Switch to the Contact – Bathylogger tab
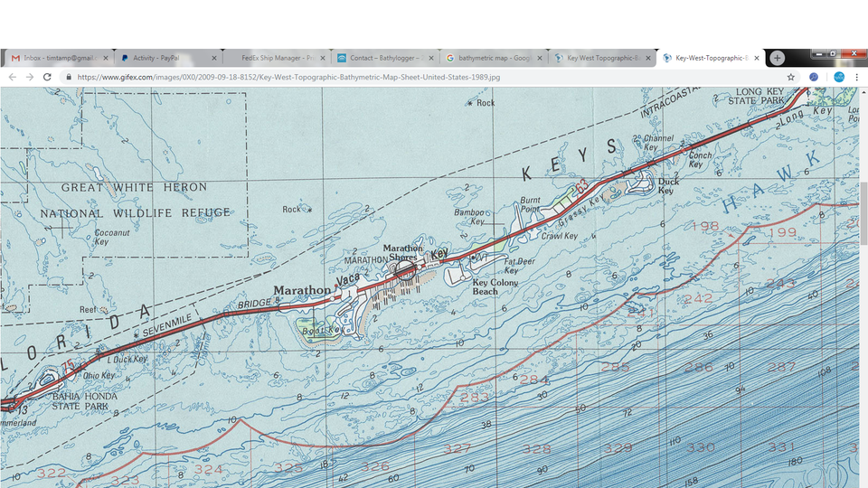This screenshot has height=488, width=868. click(x=381, y=58)
